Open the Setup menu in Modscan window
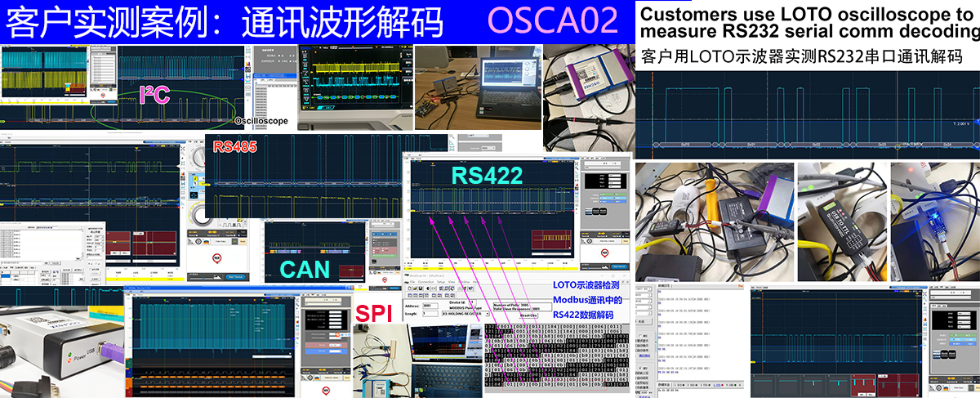This screenshot has height=398, width=980. pyautogui.click(x=441, y=282)
